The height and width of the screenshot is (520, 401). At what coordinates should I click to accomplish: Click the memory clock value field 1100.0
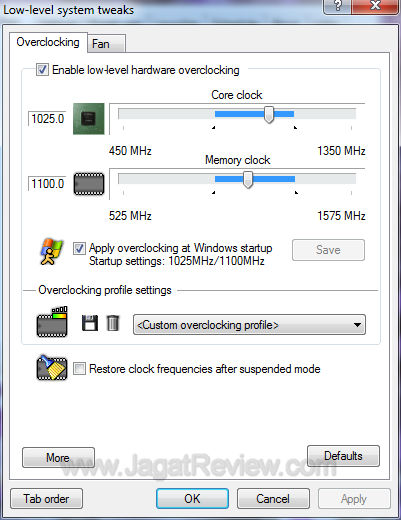[x=47, y=184]
